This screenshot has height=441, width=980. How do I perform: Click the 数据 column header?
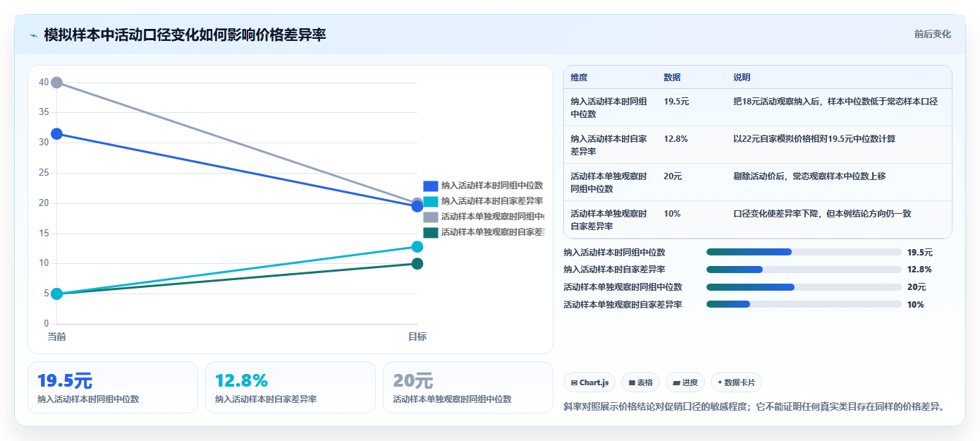[x=672, y=78]
